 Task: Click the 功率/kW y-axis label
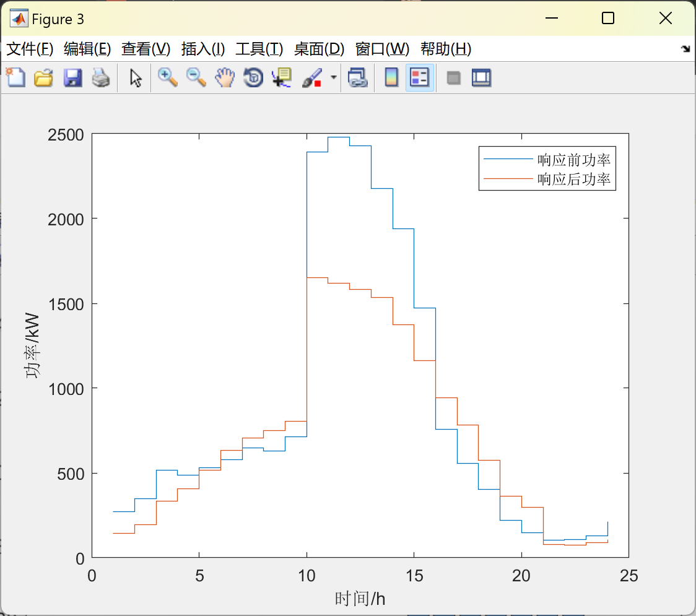(x=32, y=345)
